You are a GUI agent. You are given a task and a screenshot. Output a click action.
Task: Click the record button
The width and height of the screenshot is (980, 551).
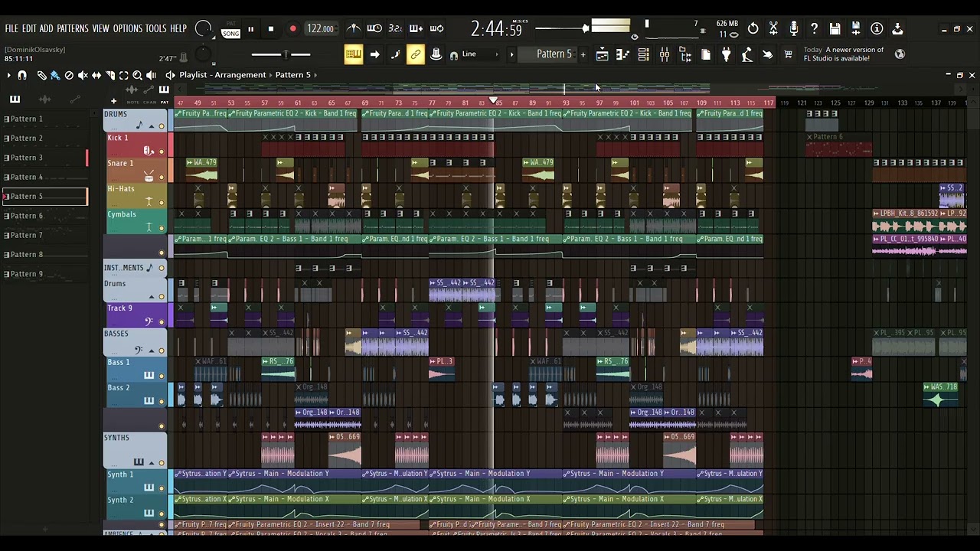[292, 29]
